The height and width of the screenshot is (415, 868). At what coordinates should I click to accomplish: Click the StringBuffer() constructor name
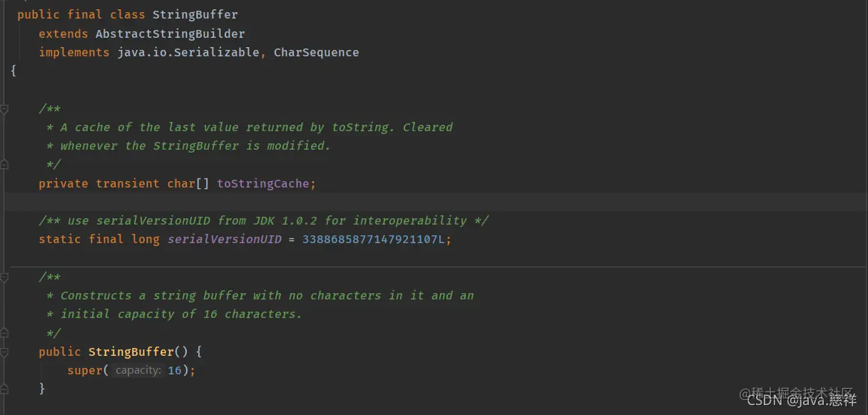click(x=131, y=352)
